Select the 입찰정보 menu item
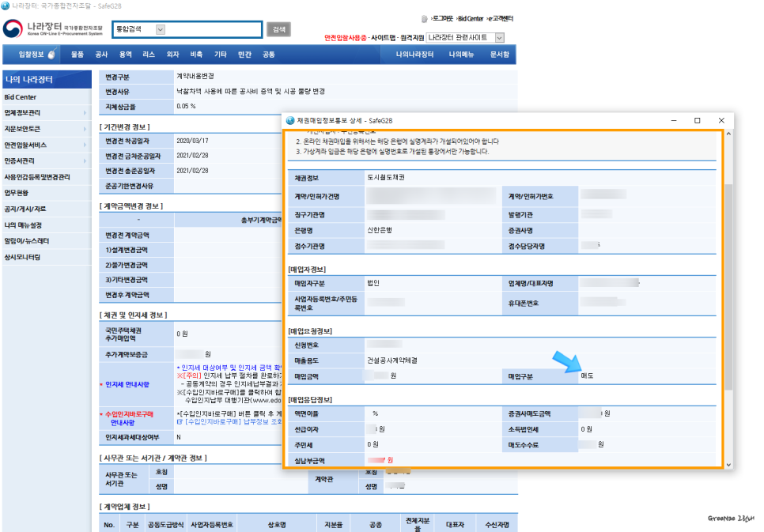 31,55
